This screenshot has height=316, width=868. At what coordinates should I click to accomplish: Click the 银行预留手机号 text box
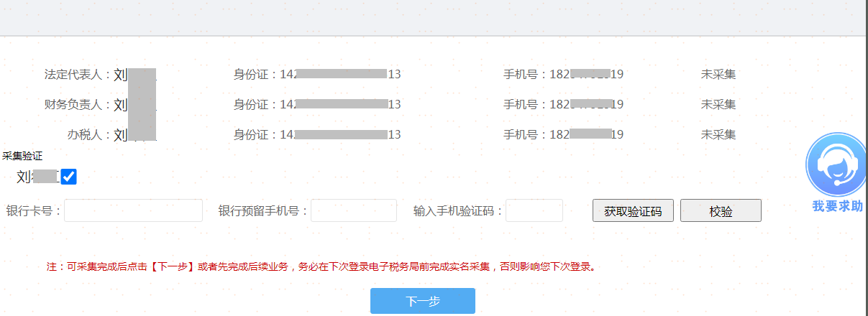(353, 210)
